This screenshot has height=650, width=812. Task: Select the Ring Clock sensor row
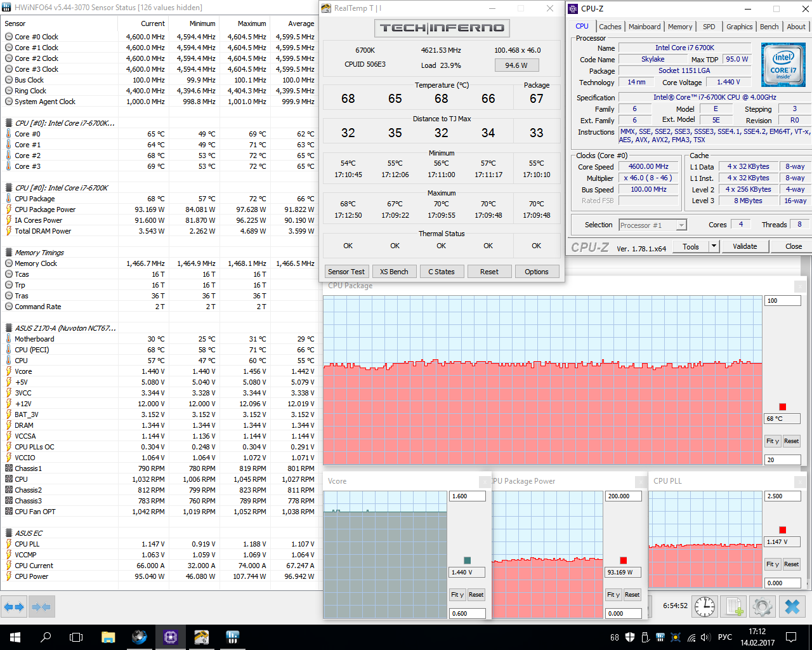click(159, 91)
